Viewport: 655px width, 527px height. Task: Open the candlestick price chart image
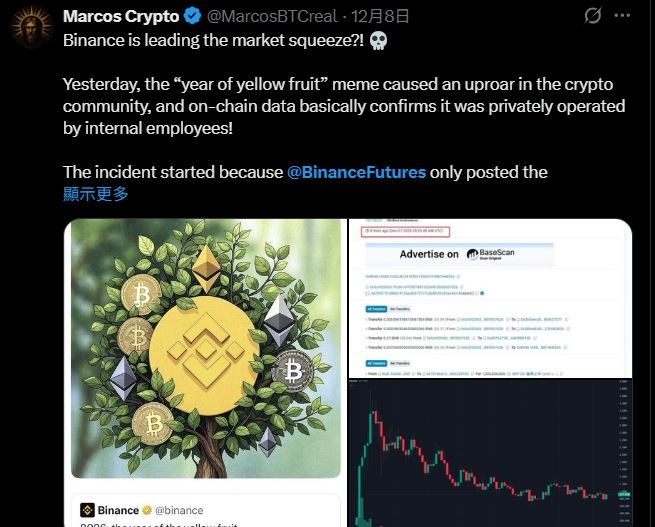coord(490,452)
